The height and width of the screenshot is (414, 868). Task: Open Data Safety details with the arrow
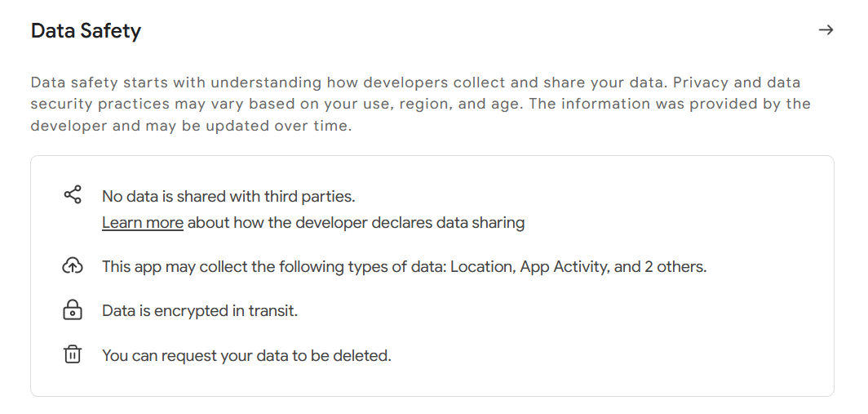(826, 30)
